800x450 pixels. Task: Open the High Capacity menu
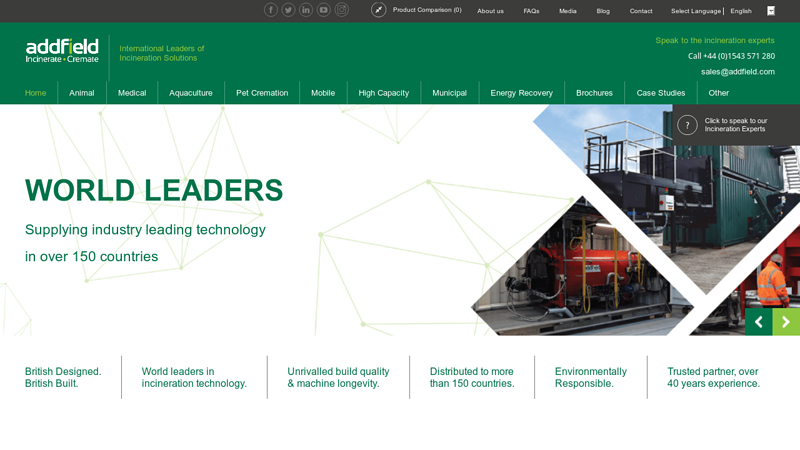384,93
